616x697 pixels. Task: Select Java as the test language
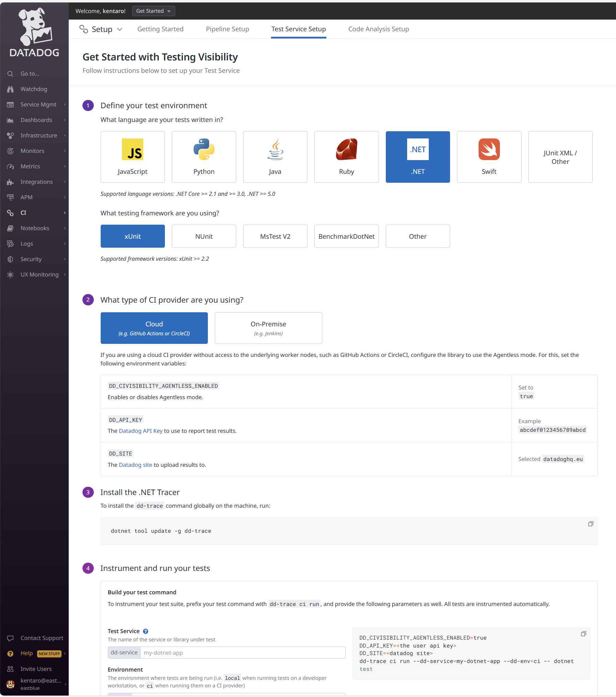click(275, 157)
